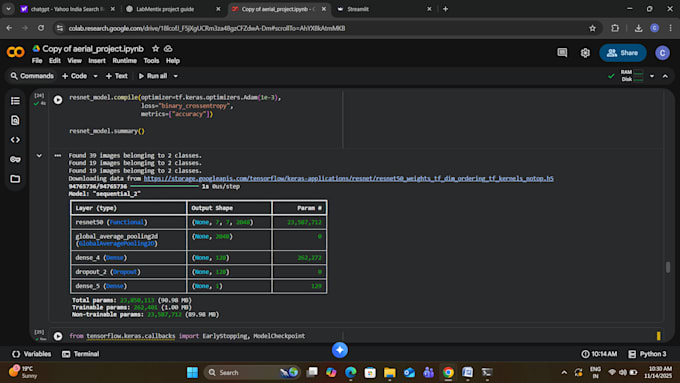The height and width of the screenshot is (383, 680).
Task: Click the browser address bar
Action: pos(325,28)
